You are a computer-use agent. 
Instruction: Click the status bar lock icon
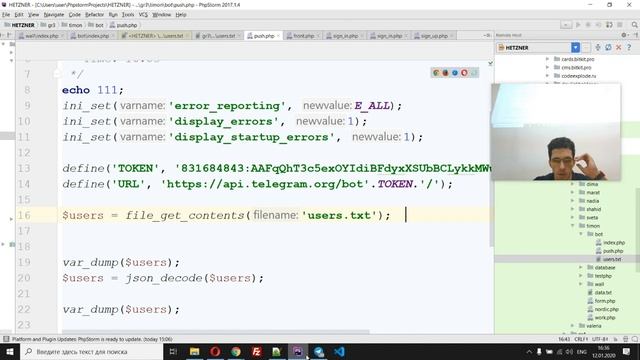click(616, 339)
